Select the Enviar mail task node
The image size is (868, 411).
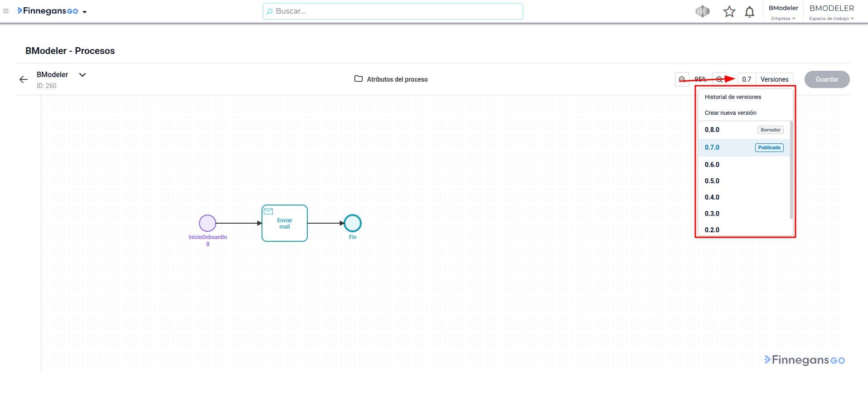pos(285,223)
